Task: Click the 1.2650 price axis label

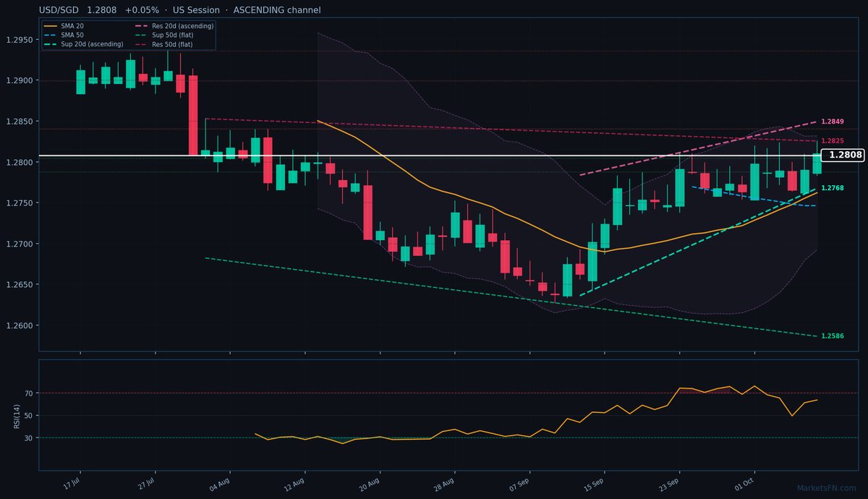Action: 21,285
